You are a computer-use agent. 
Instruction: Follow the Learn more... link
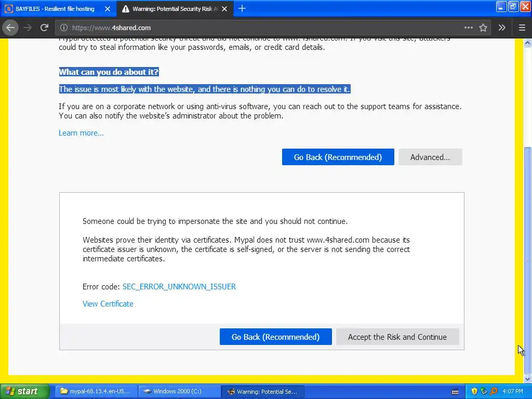tap(81, 133)
